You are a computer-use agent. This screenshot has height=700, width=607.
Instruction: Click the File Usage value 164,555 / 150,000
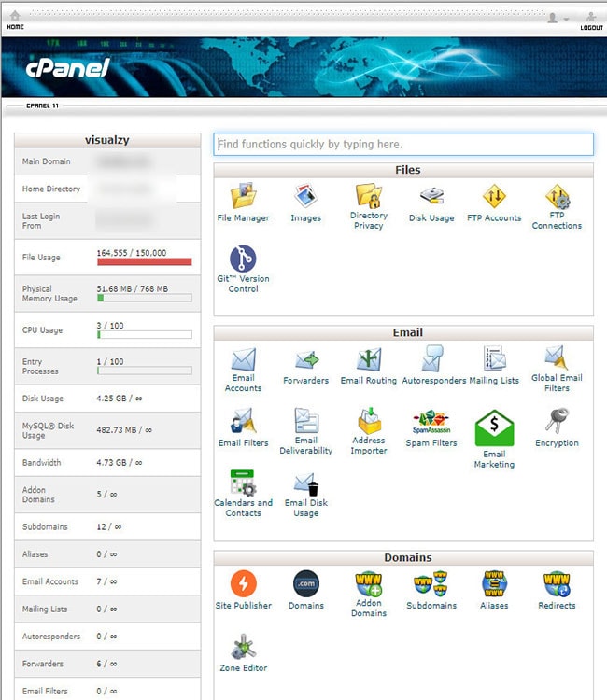point(132,253)
